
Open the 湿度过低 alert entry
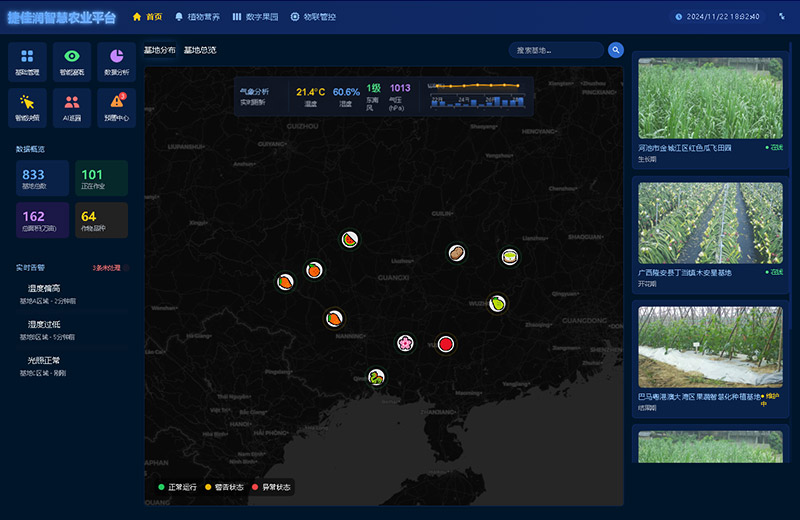click(x=72, y=330)
